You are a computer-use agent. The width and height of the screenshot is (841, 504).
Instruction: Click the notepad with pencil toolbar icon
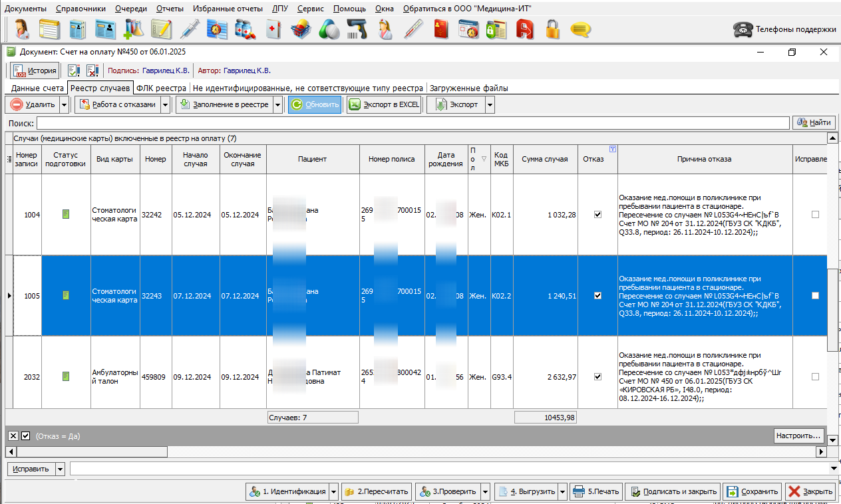[162, 29]
